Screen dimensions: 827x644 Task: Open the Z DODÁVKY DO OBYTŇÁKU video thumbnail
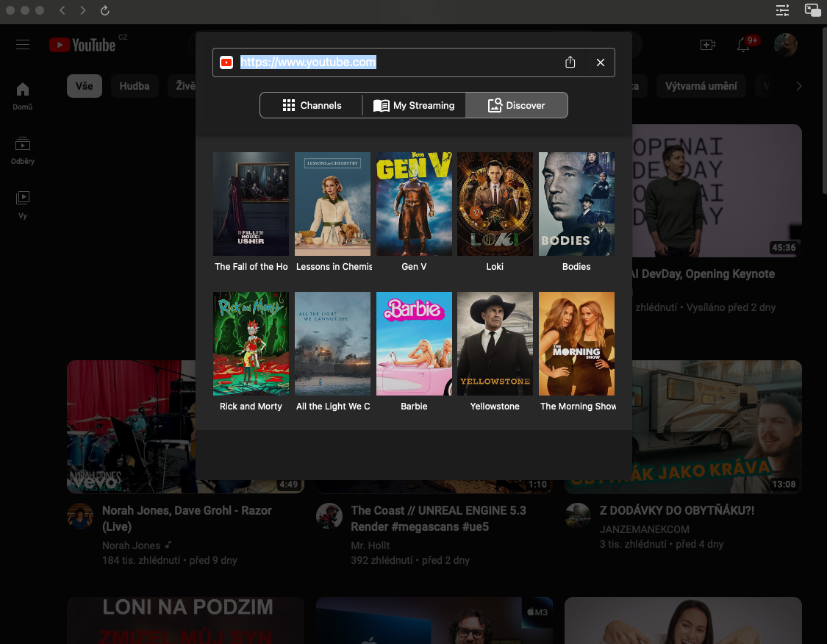[717, 426]
